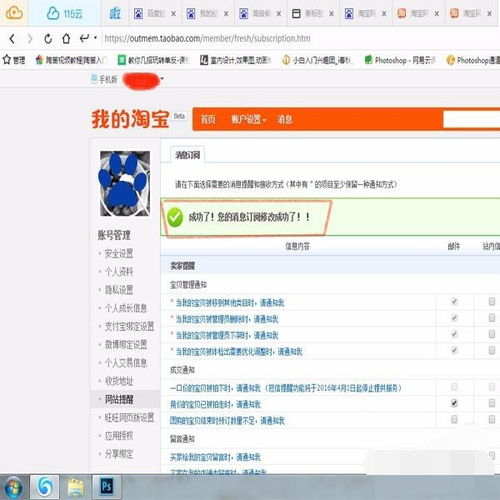Open the 陶笛视频教程 bookmark

[71, 60]
